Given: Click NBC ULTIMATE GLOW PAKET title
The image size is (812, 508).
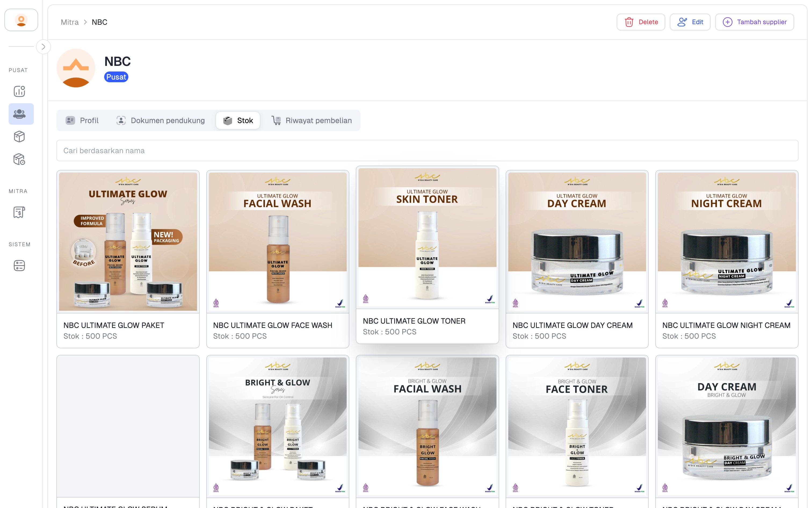Looking at the screenshot, I should 114,325.
